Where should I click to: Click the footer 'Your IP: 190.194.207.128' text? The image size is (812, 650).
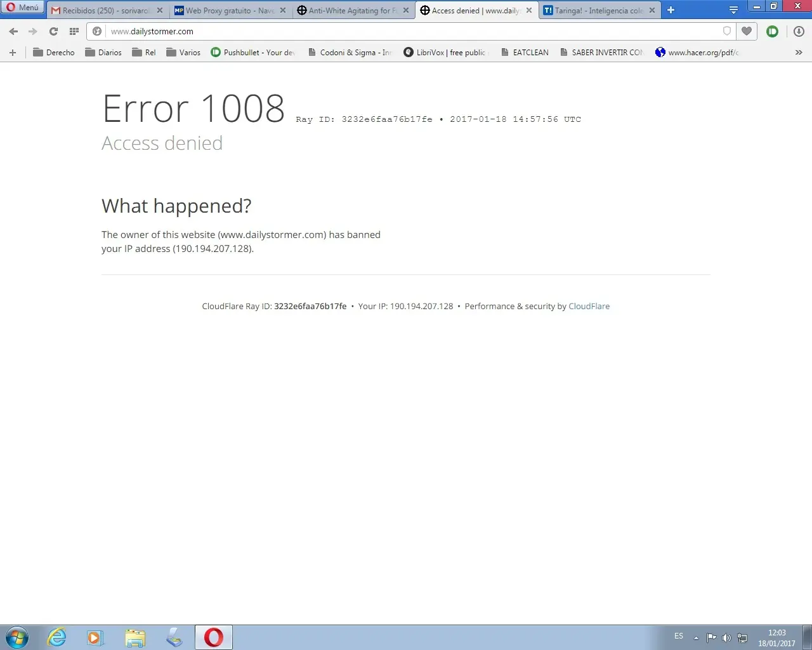(405, 306)
